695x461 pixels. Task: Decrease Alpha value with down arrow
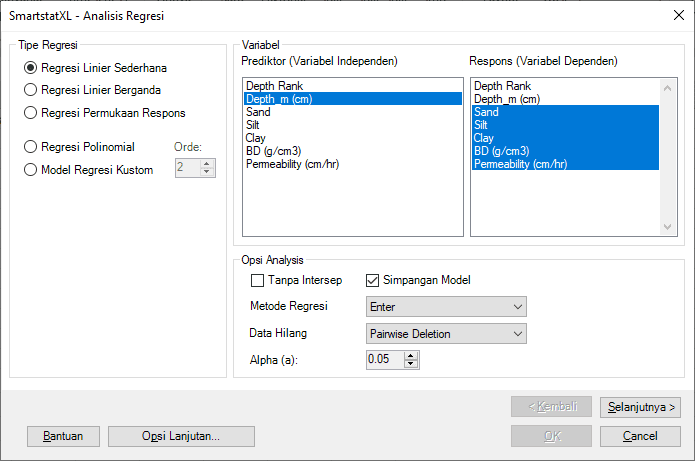411,363
